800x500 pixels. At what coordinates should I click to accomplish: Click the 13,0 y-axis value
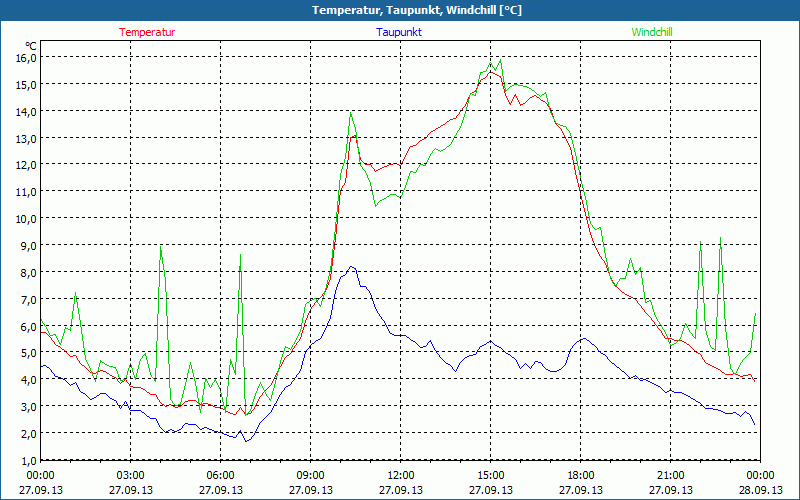pos(26,139)
